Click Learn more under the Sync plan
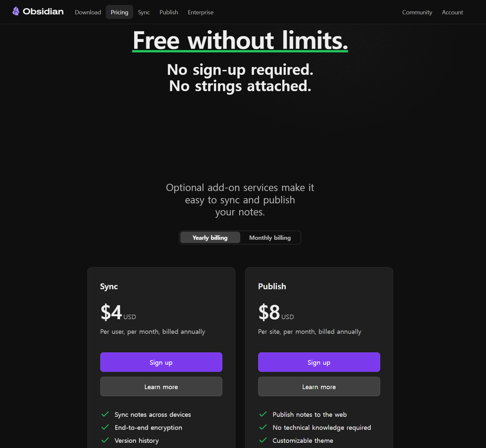 [x=161, y=387]
